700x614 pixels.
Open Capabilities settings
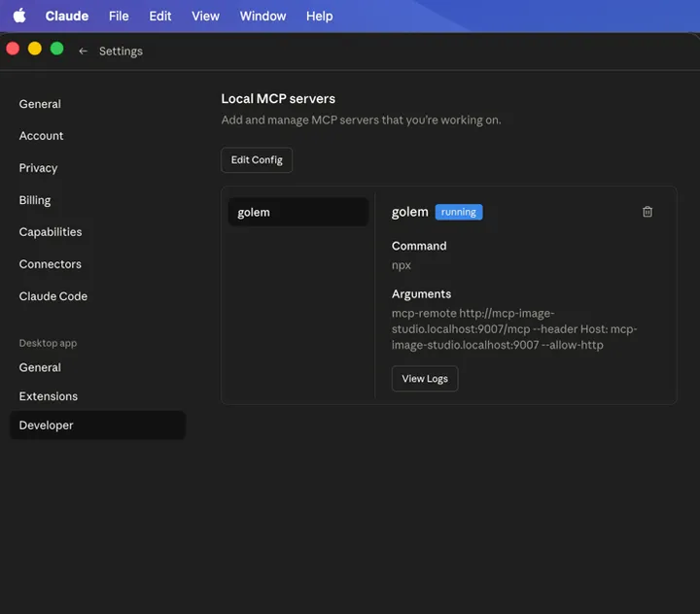click(x=51, y=232)
